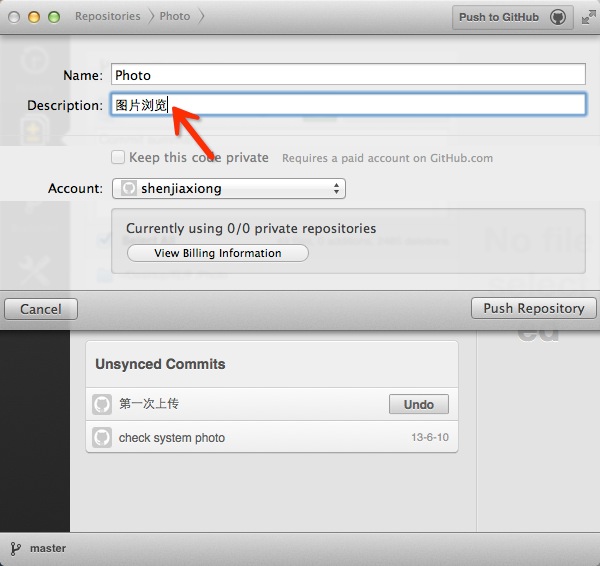Focus the Description input field

click(x=348, y=104)
